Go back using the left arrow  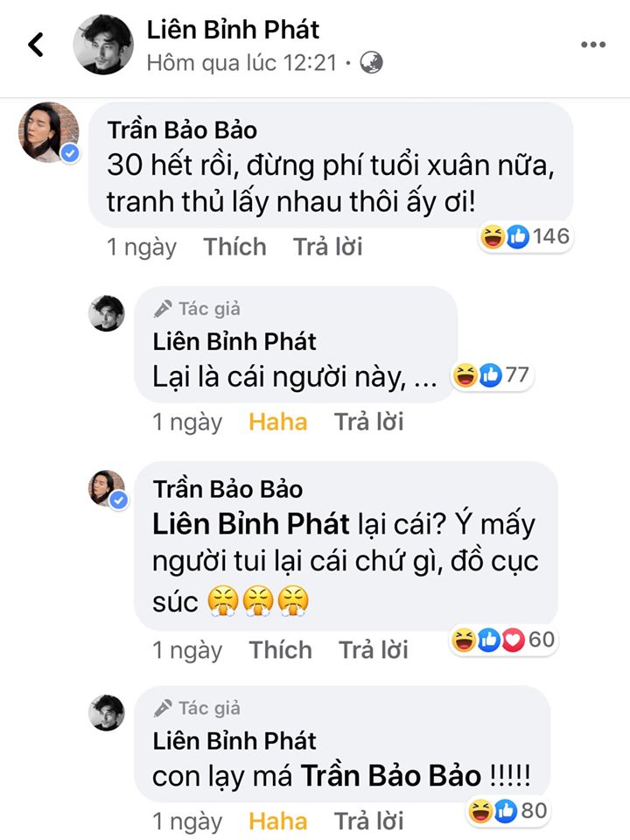click(x=36, y=45)
